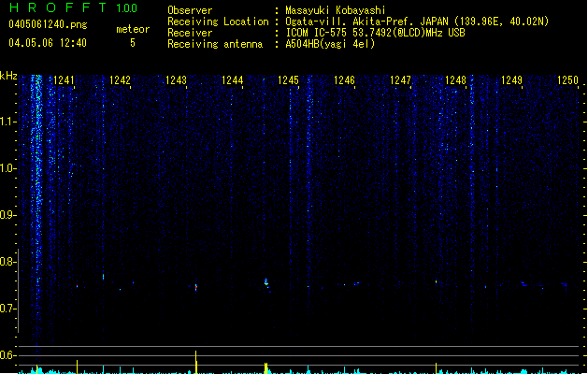Click the 0.8 kHz axis label

(8, 262)
